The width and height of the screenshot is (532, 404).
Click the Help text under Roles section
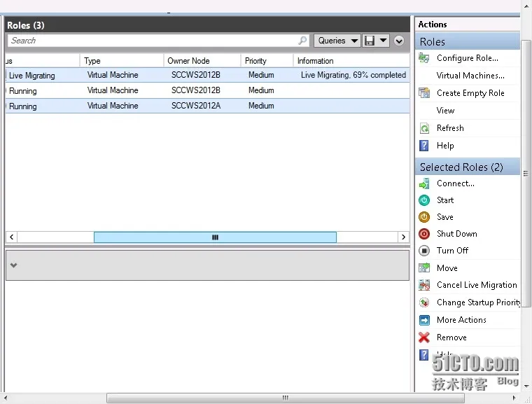coord(445,146)
